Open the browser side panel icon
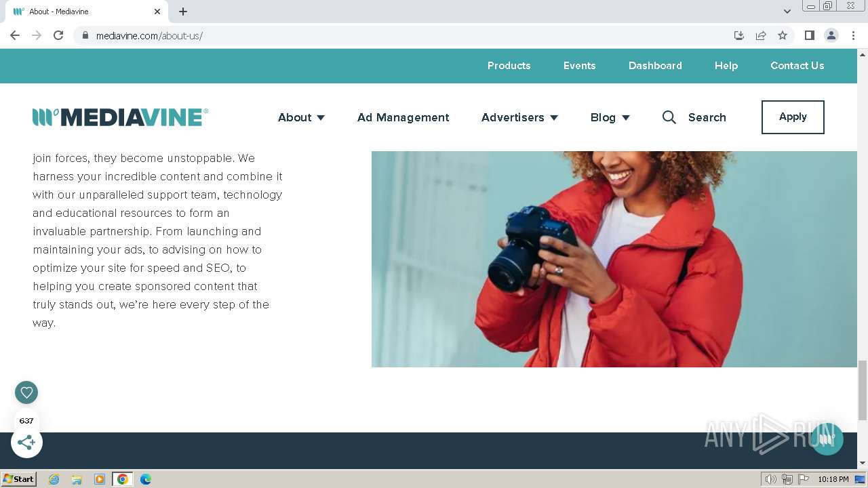The width and height of the screenshot is (868, 488). (809, 35)
